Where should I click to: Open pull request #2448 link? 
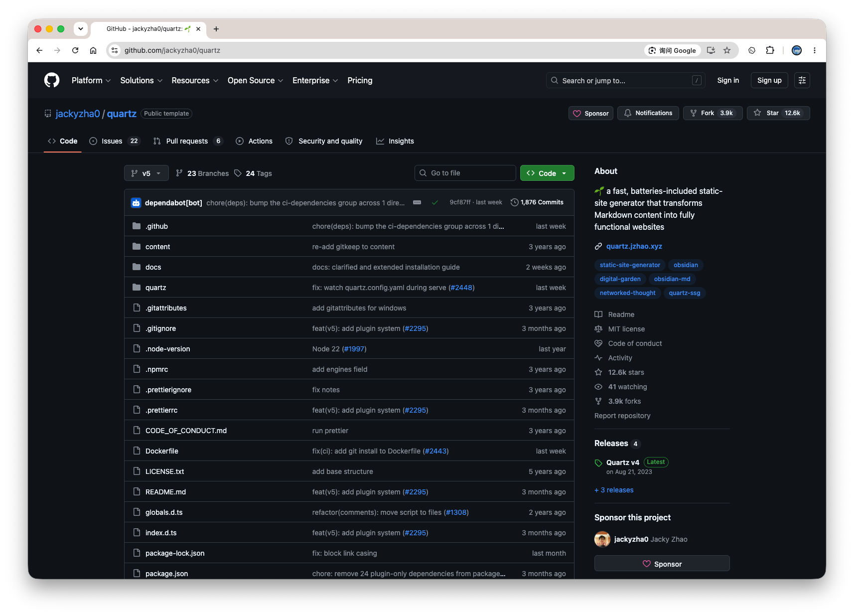[x=461, y=288]
